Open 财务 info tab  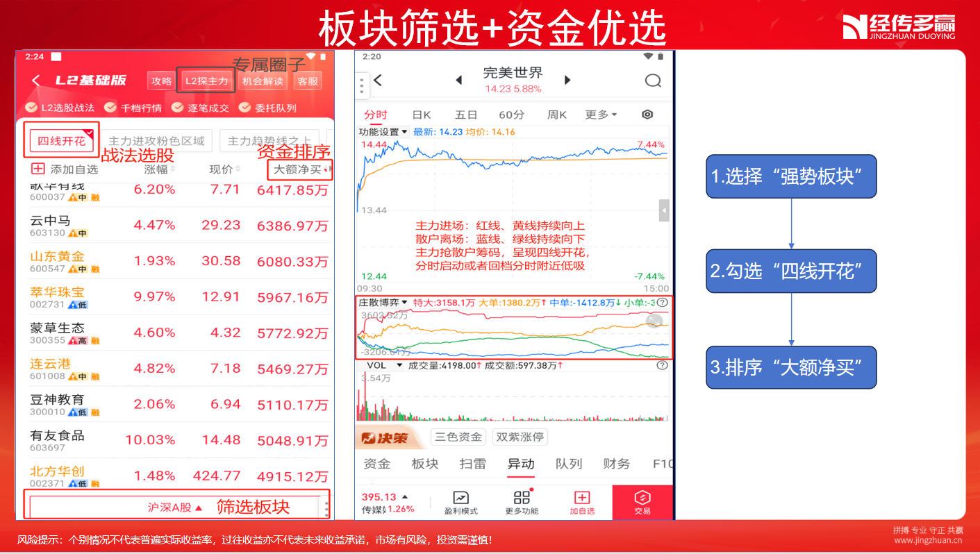pos(617,464)
